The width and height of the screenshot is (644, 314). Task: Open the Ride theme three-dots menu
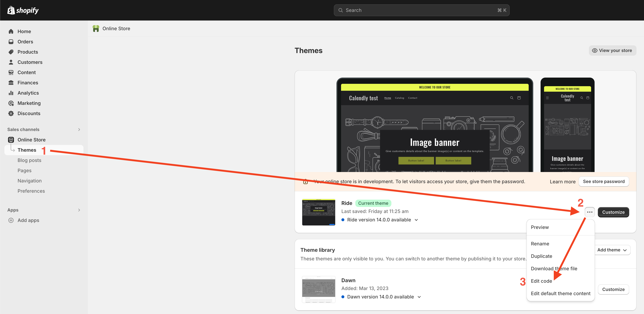point(589,212)
